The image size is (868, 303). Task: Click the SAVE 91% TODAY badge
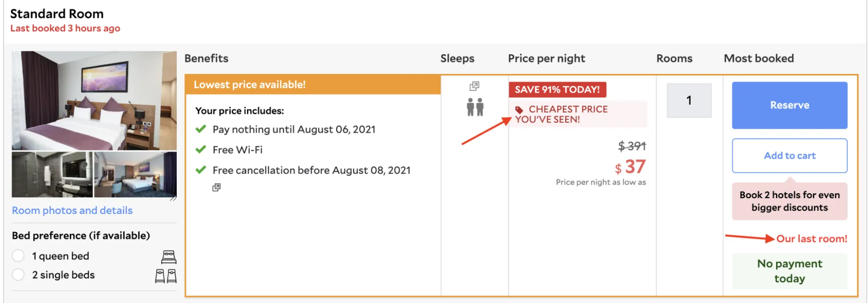tap(557, 90)
